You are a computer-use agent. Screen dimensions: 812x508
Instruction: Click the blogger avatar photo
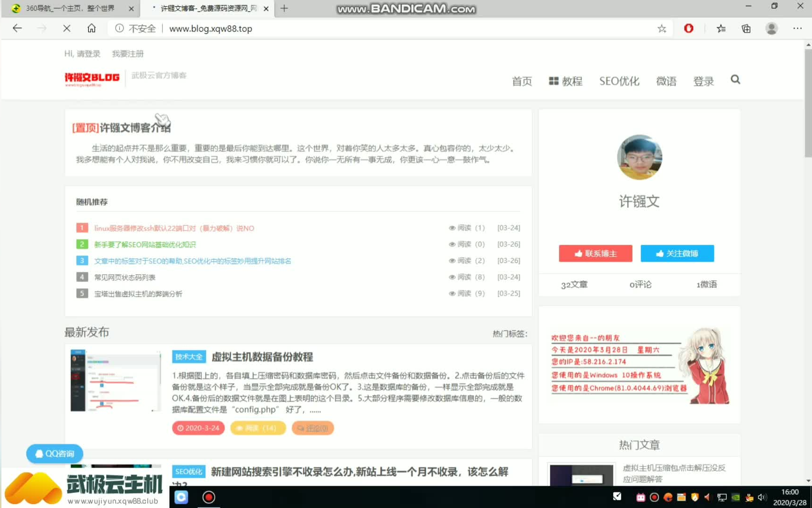639,158
